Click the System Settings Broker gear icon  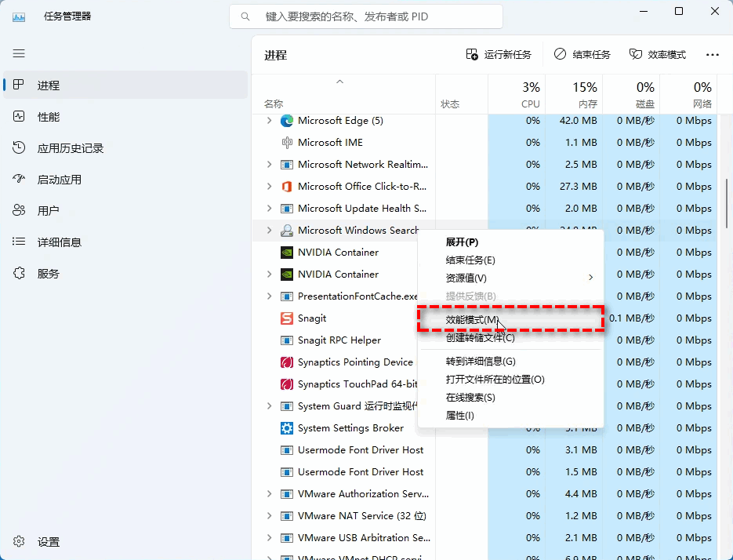pos(287,428)
